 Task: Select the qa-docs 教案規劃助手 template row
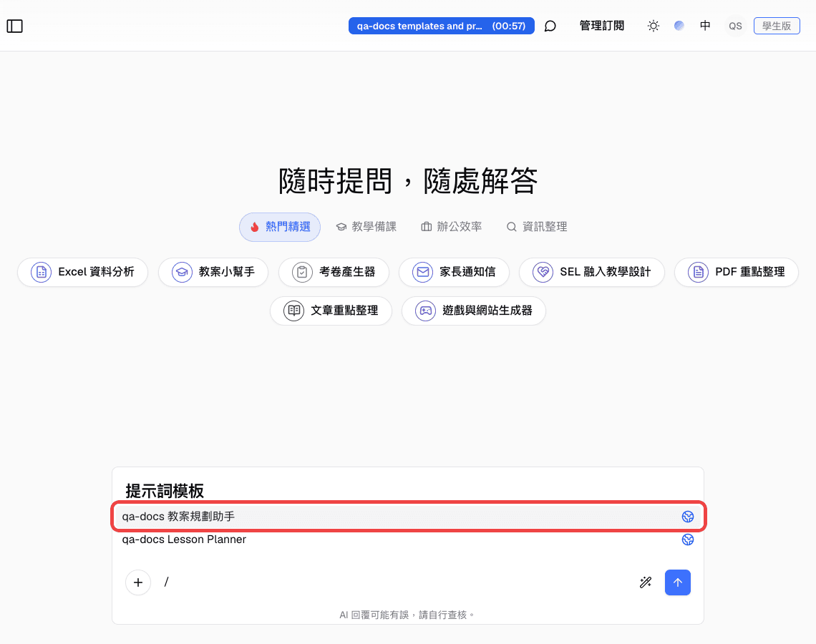(408, 516)
